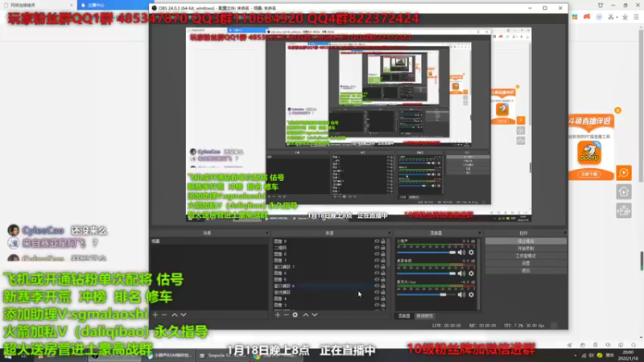Toggle visibility eye for 窗口捕获 6 source

(377, 286)
